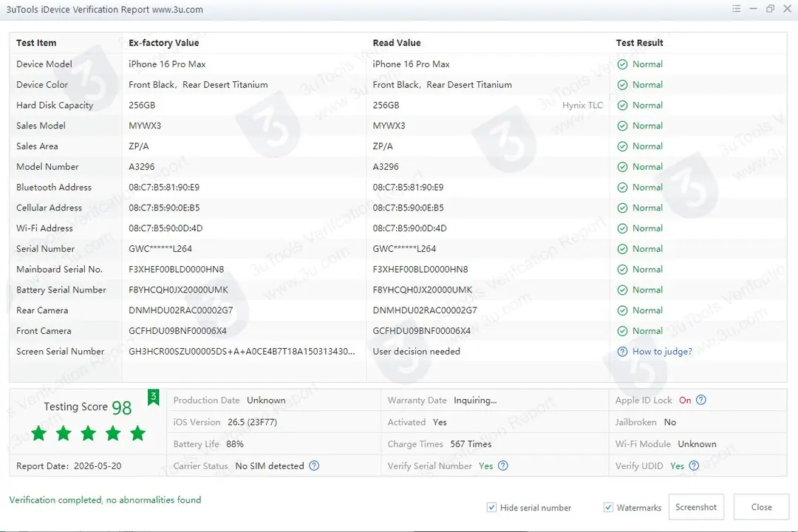Click the Verification completed status message
This screenshot has width=798, height=532.
(x=106, y=500)
